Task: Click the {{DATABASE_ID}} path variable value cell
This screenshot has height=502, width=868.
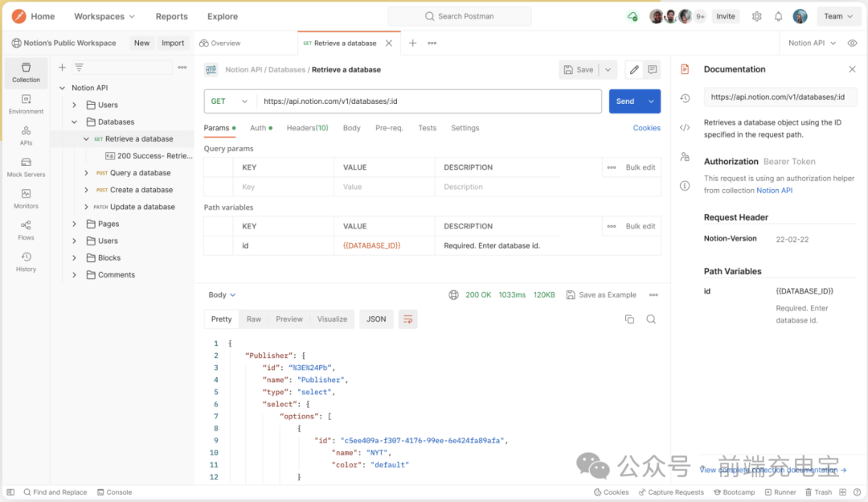Action: click(384, 245)
